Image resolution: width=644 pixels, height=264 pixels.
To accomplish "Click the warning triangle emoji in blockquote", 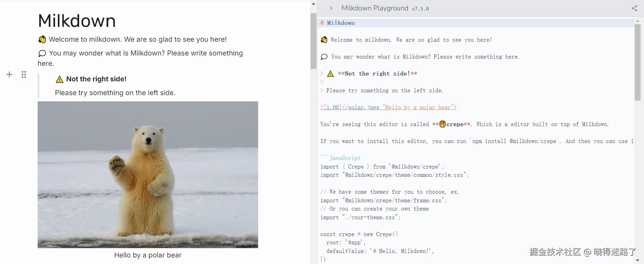I will tap(59, 79).
